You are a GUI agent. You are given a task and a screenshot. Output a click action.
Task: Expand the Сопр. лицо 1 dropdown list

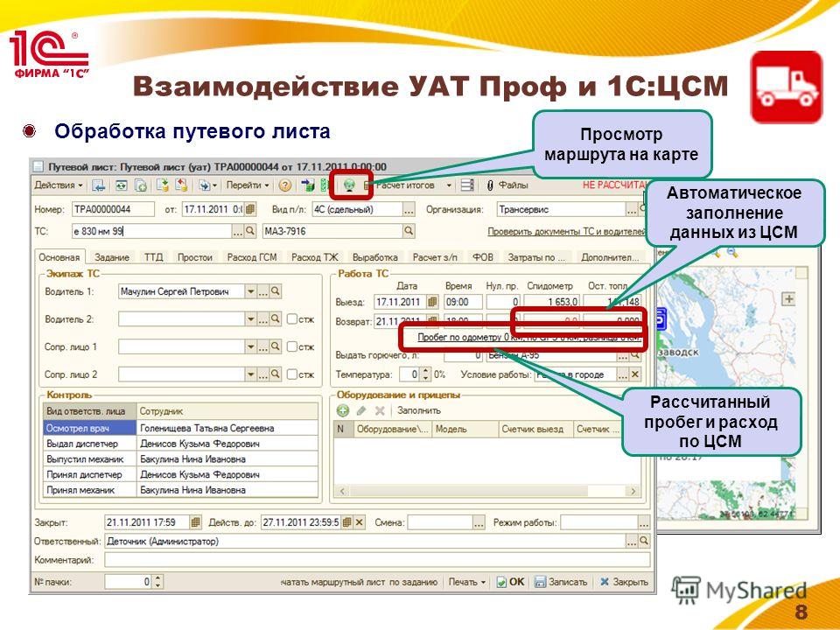coord(251,346)
